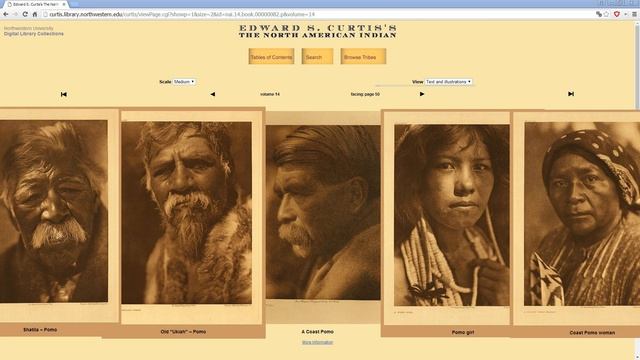This screenshot has height=360, width=640.
Task: Click the 'Coast Pomo woman' caption
Action: [x=592, y=333]
